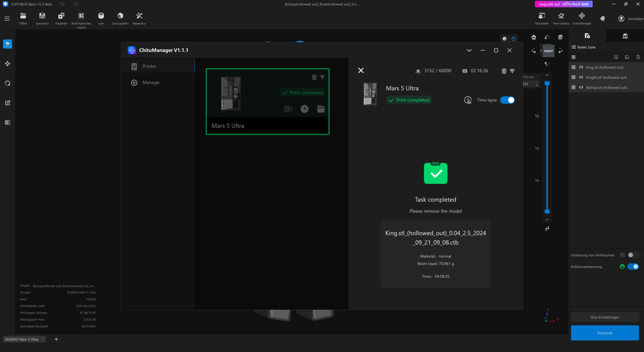
Task: Click the undo view rotation arrow icon
Action: tap(547, 37)
